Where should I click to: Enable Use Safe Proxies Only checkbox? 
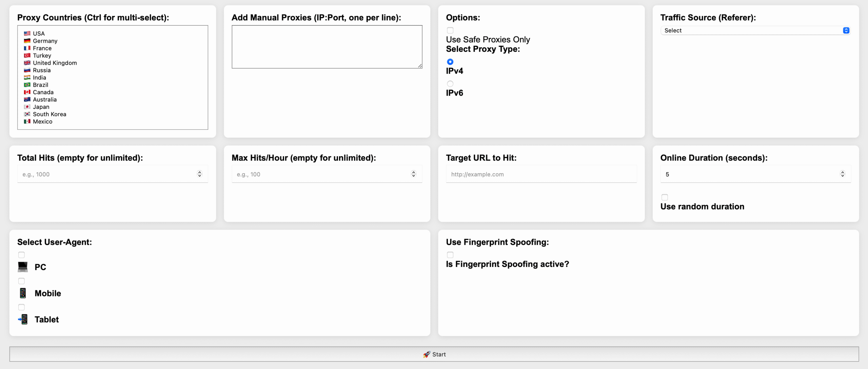click(450, 31)
